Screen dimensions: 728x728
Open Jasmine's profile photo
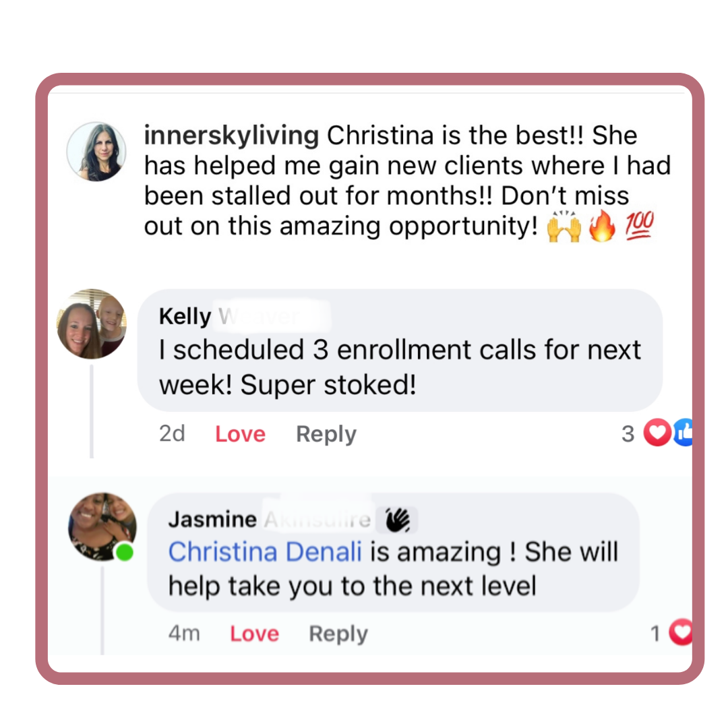102,527
